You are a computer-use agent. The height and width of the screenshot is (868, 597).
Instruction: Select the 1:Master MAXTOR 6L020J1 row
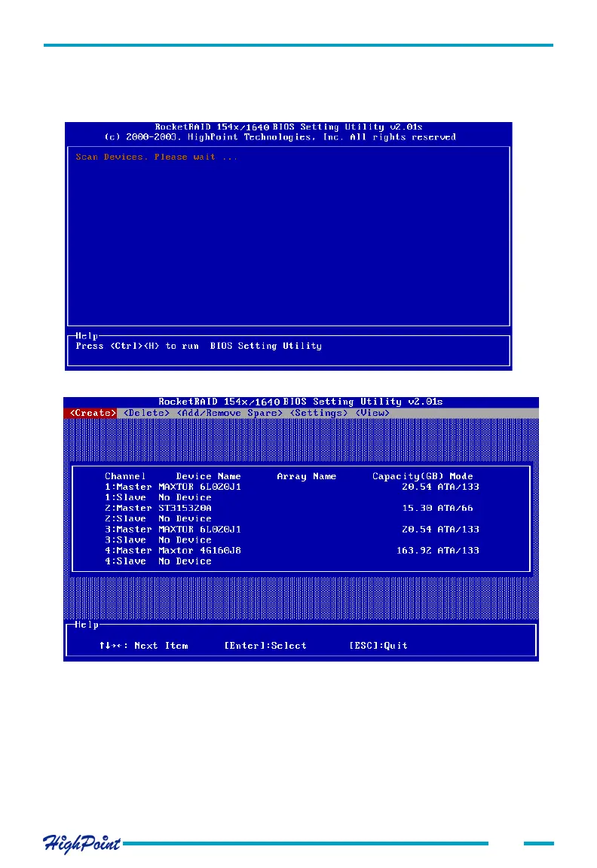292,487
